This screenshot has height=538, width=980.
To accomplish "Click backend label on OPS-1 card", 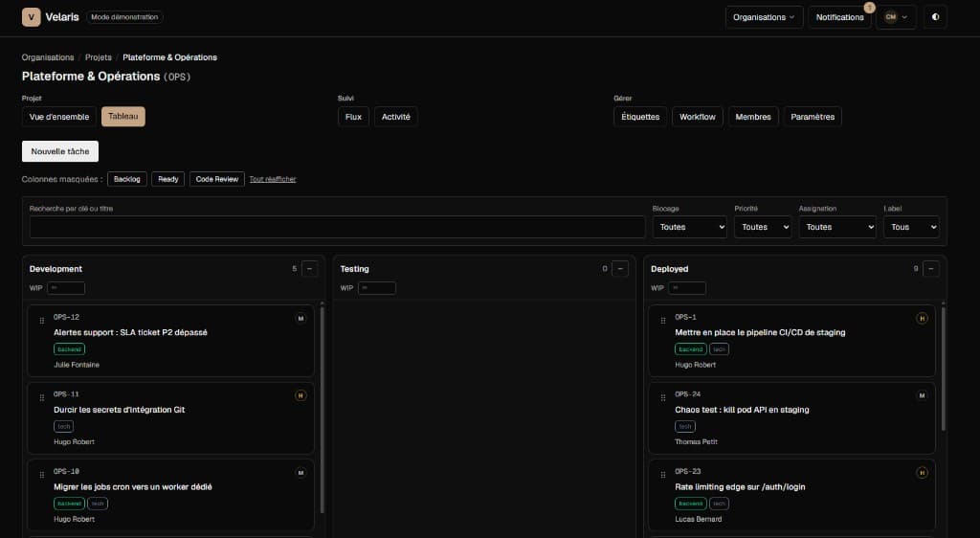I will [x=691, y=349].
